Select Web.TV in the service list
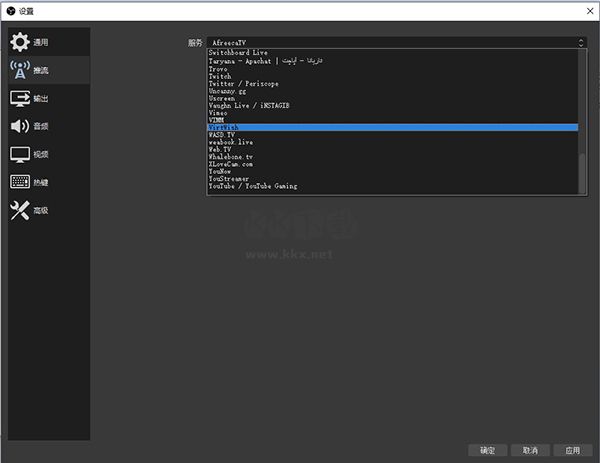Viewport: 600px width, 463px height. coord(393,149)
